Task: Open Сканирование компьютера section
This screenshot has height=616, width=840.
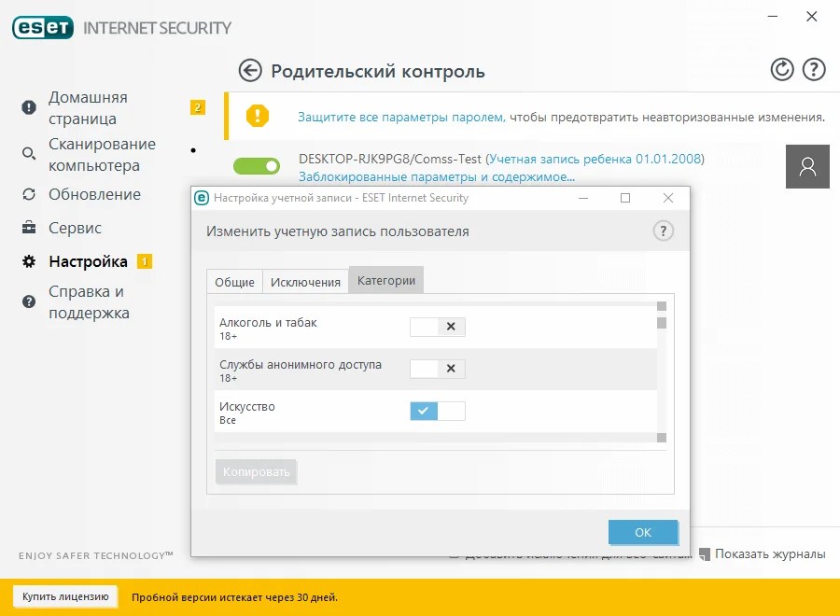Action: (102, 154)
